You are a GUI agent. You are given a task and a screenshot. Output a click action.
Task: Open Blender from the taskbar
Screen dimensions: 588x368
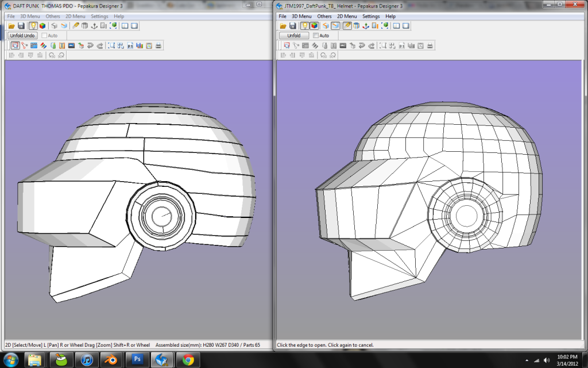click(111, 360)
